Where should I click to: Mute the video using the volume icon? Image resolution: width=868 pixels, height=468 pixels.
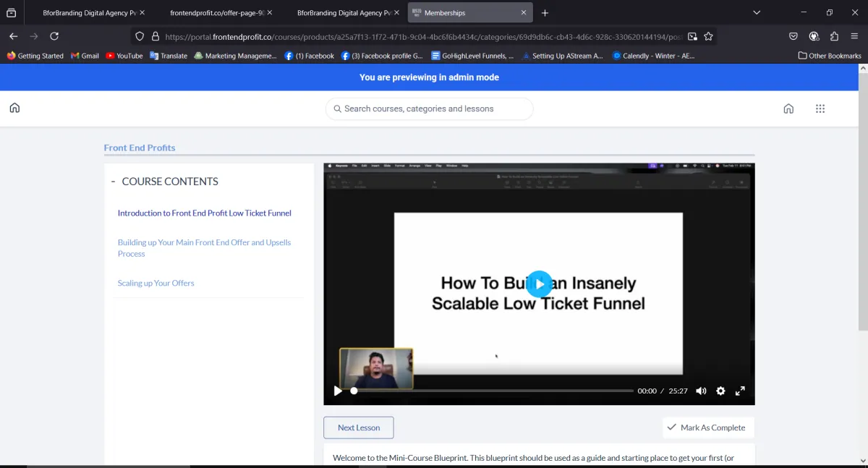(x=700, y=391)
